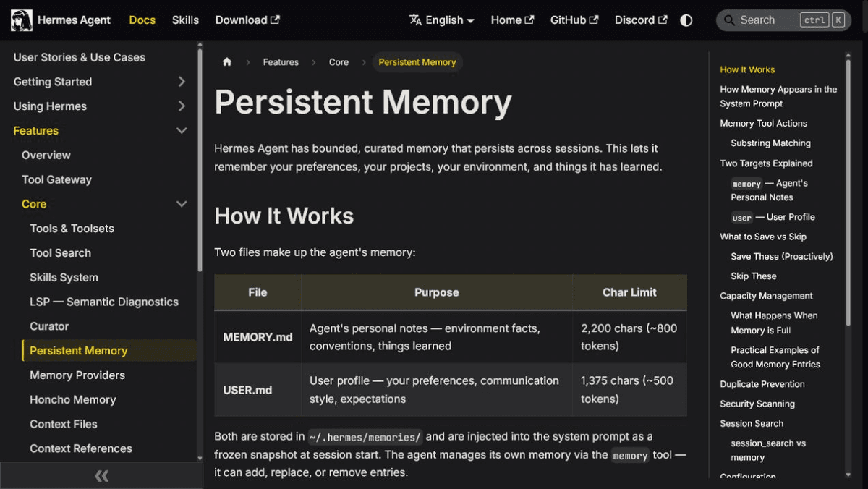Image resolution: width=868 pixels, height=489 pixels.
Task: Jump to What Happens When Memory is Full
Action: (x=774, y=323)
